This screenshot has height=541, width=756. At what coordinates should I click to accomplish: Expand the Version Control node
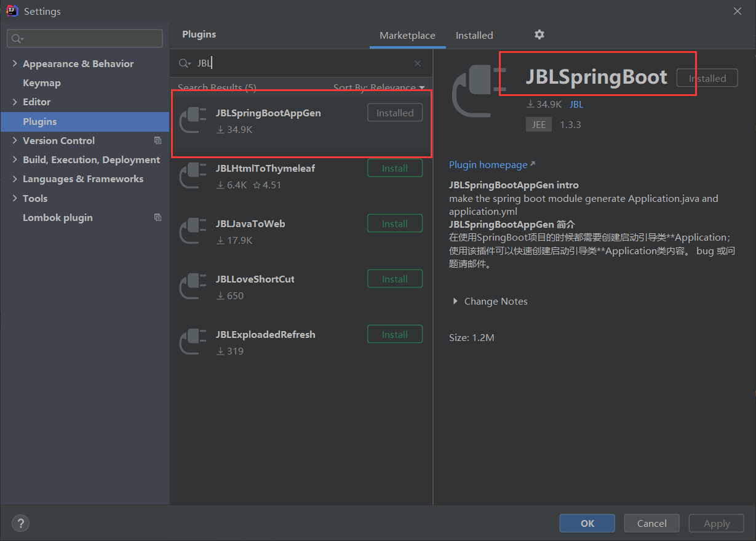15,140
